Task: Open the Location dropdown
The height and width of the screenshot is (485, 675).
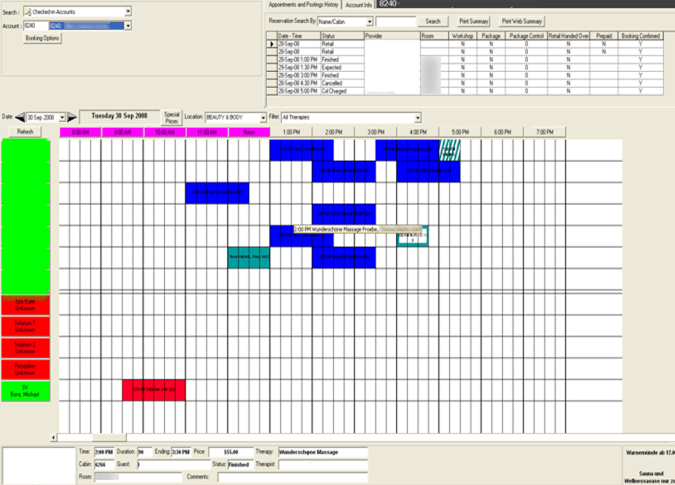Action: 263,117
